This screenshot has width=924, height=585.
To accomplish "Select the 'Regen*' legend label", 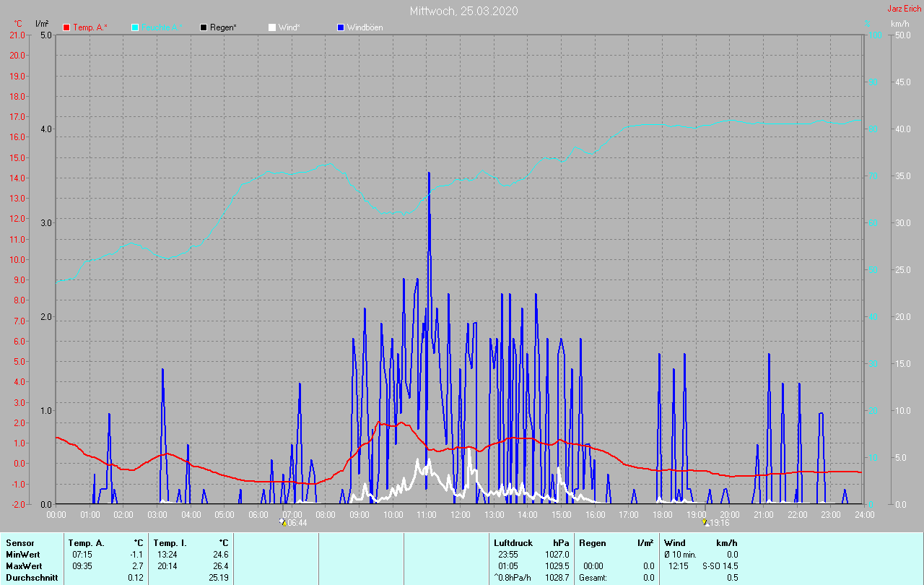I will (x=224, y=27).
